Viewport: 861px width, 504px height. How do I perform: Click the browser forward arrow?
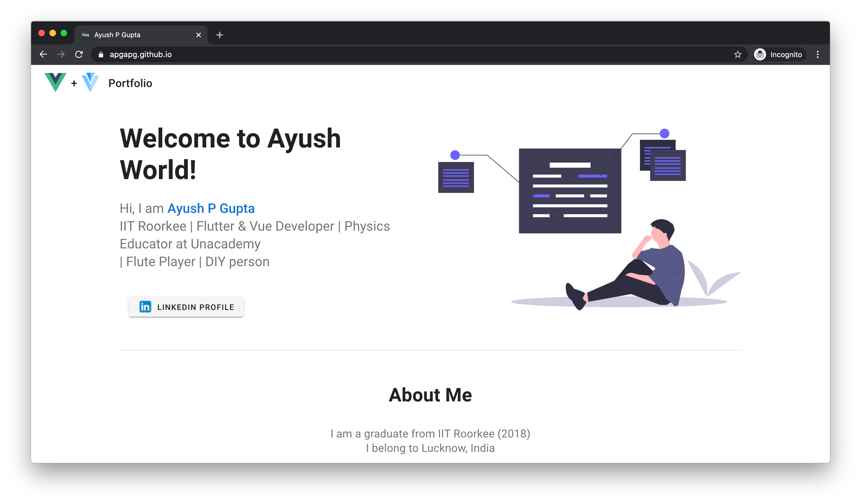coord(61,54)
